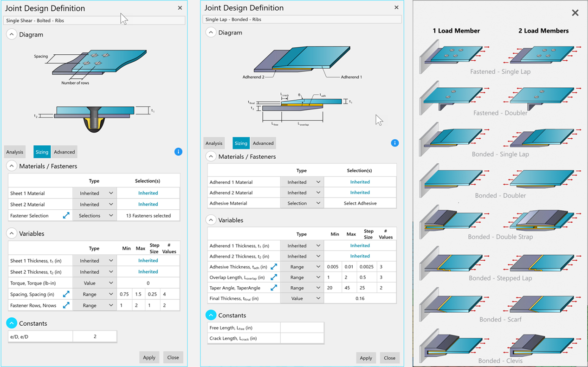Viewport: 588px width, 367px height.
Task: Click 13 Fasteners selected cell
Action: click(x=148, y=216)
